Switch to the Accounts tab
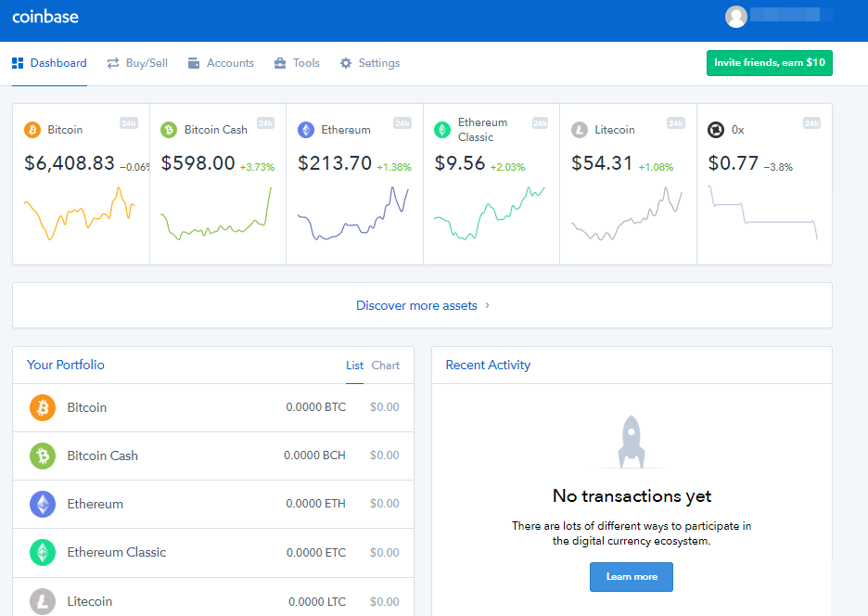Viewport: 868px width, 616px height. click(x=221, y=63)
